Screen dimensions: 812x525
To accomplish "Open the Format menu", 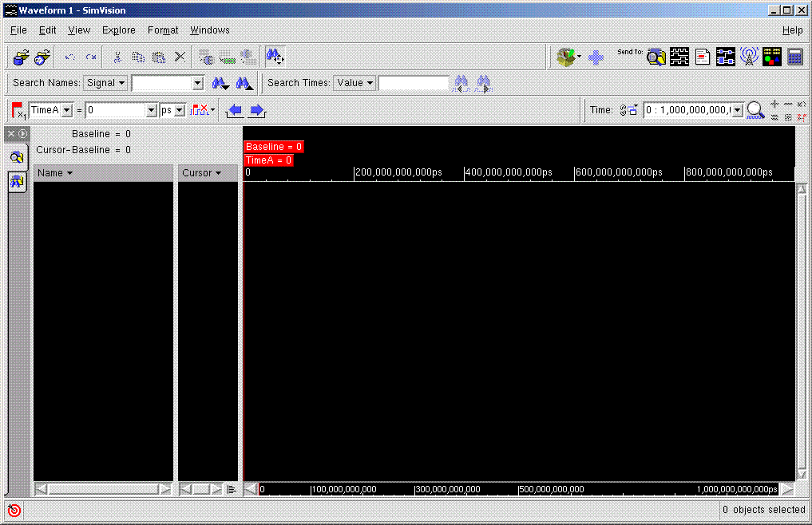I will pyautogui.click(x=163, y=30).
